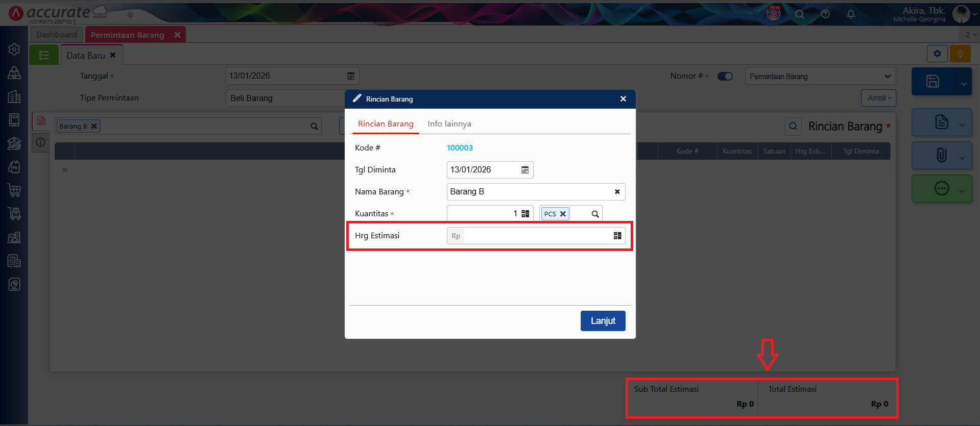Viewport: 980px width, 426px height.
Task: Click the Lanjut button
Action: click(603, 321)
